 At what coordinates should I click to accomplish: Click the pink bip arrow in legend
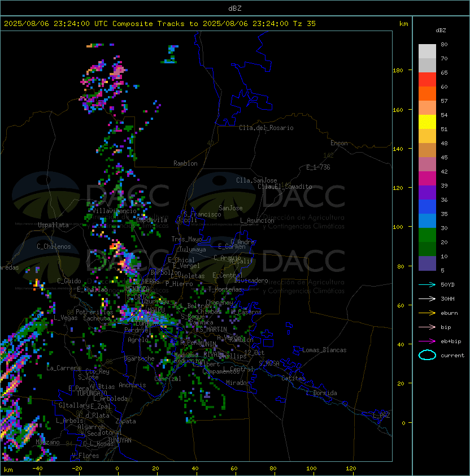427,327
